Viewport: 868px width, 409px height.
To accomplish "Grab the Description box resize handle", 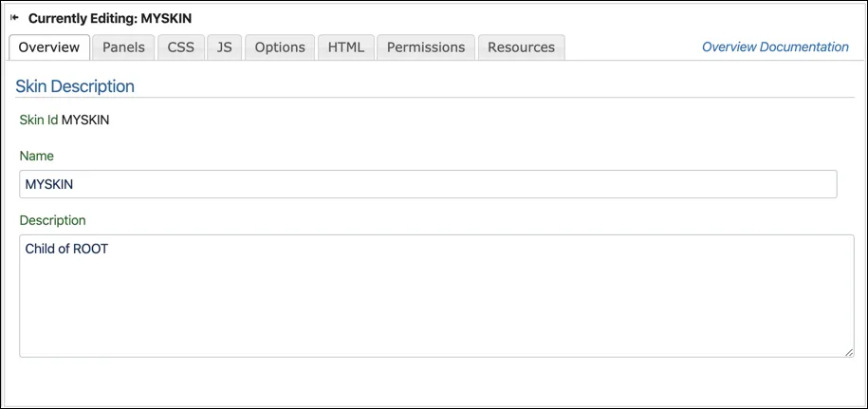I will (849, 353).
